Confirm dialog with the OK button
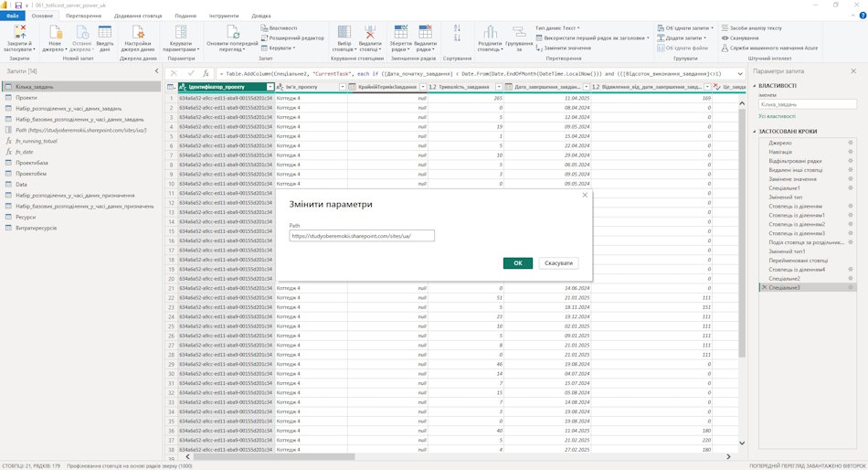 517,263
